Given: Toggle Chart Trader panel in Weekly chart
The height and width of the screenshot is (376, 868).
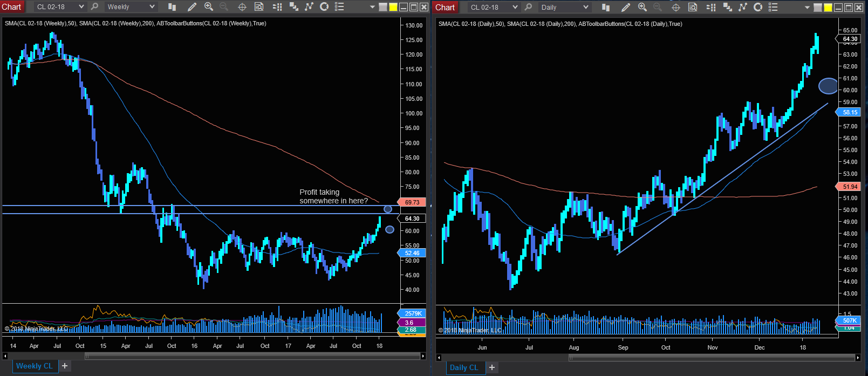Looking at the screenshot, I should pos(277,7).
